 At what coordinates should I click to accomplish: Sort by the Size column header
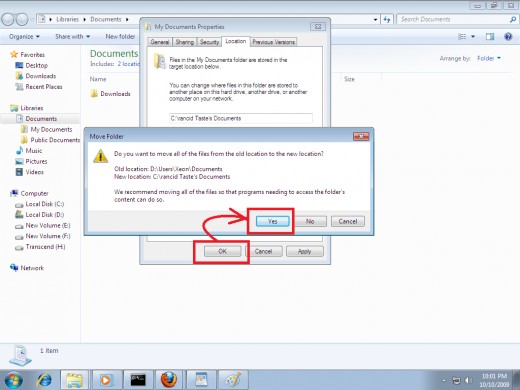[349, 79]
